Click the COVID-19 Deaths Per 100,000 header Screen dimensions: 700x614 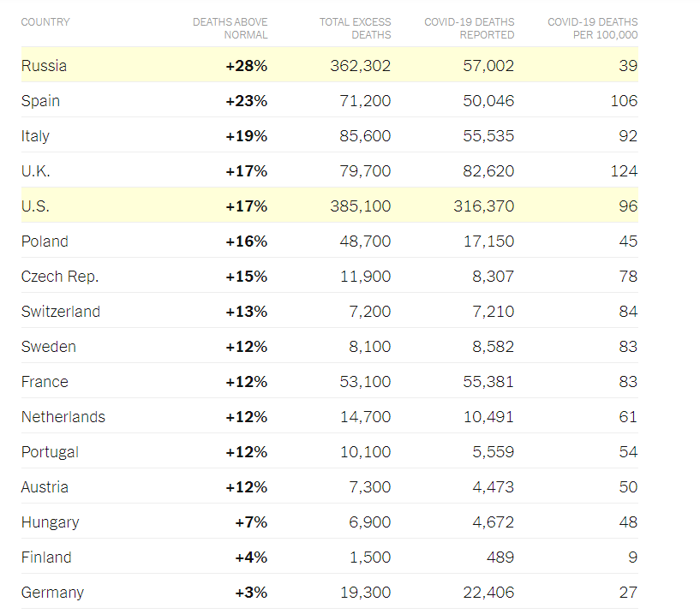pos(593,28)
